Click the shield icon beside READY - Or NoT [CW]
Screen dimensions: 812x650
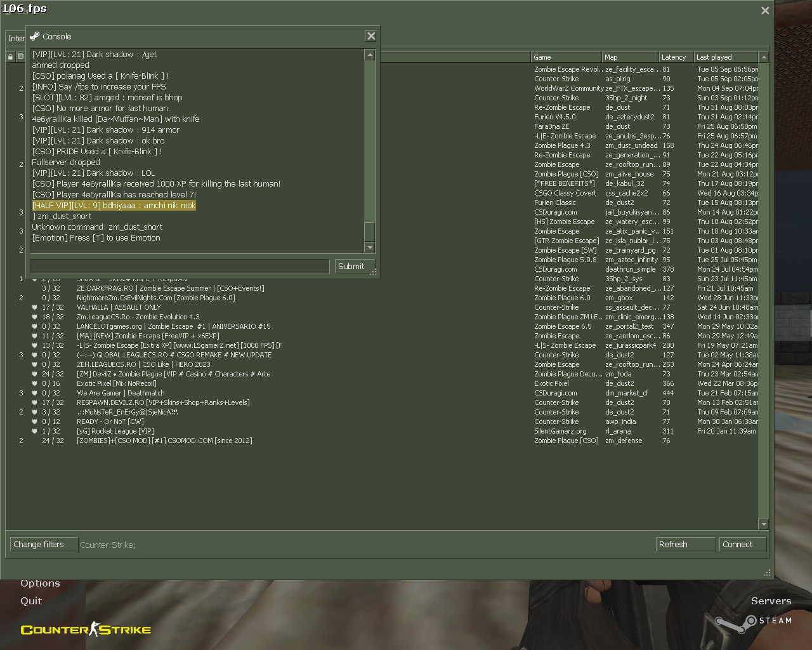[x=35, y=421]
